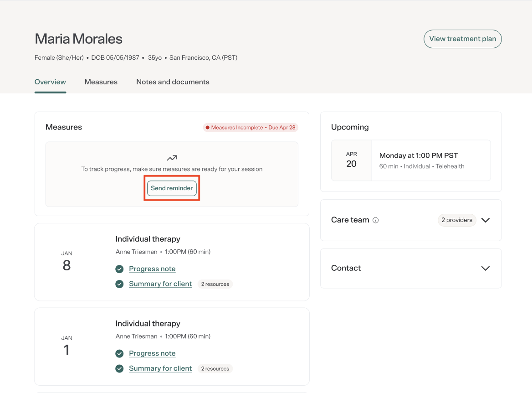Click the San Francisco, CA (PST) location text
The height and width of the screenshot is (393, 532).
[203, 58]
